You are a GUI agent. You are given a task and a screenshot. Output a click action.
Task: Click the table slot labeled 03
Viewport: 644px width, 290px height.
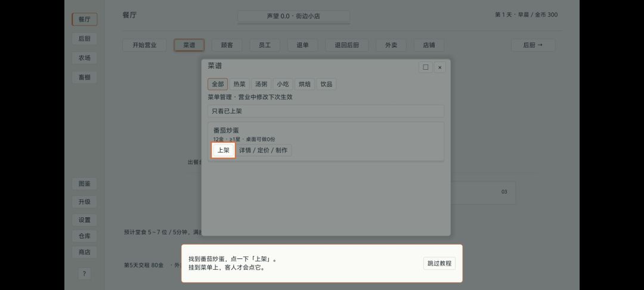(x=504, y=192)
